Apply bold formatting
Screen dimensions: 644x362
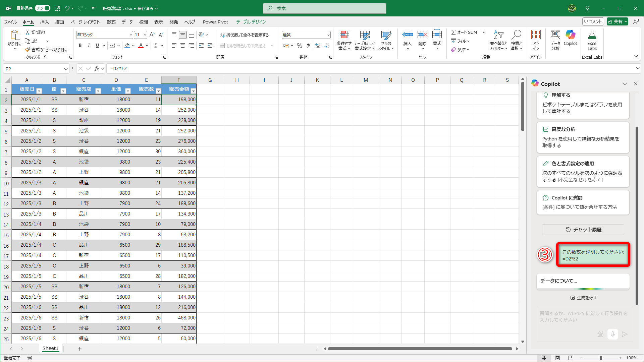click(80, 46)
